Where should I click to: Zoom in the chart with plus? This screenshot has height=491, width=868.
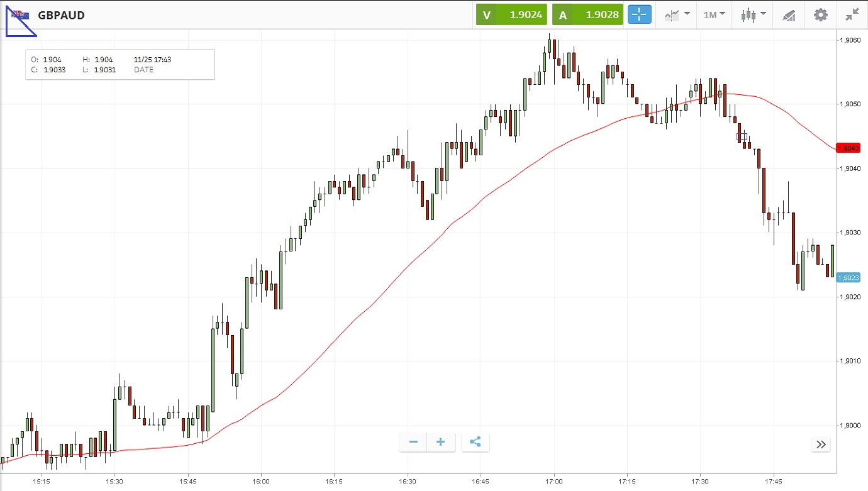(440, 442)
